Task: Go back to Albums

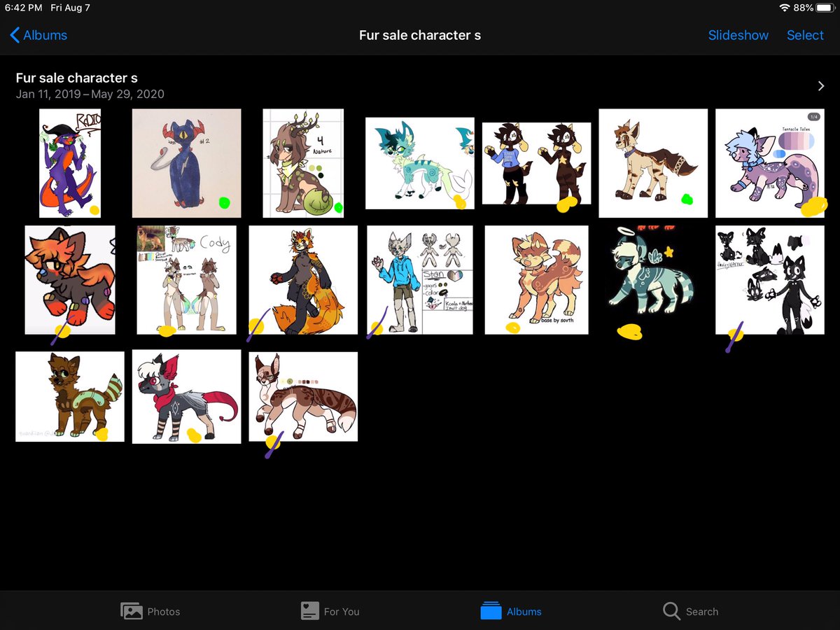Action: pyautogui.click(x=38, y=35)
